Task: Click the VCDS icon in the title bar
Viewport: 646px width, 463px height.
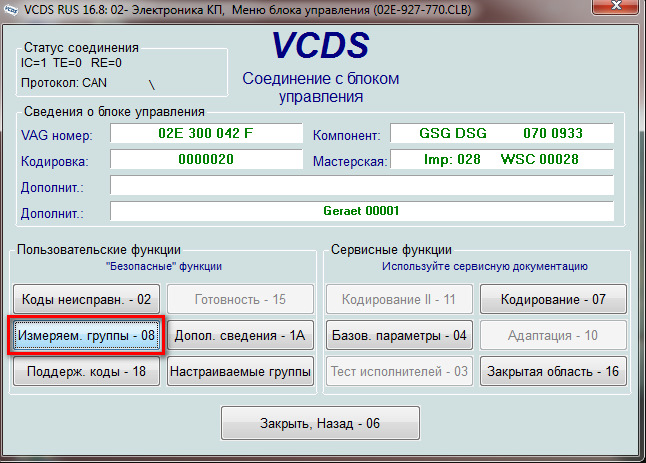Action: click(10, 9)
